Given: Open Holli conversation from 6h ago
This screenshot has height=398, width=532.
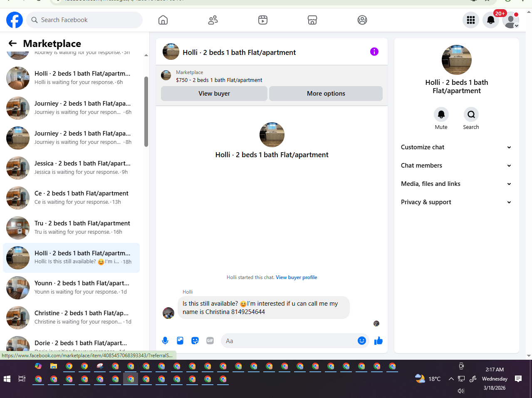Looking at the screenshot, I should click(72, 78).
